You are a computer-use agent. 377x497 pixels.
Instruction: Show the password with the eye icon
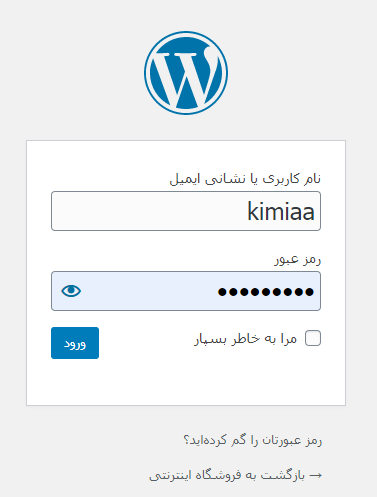coord(71,291)
